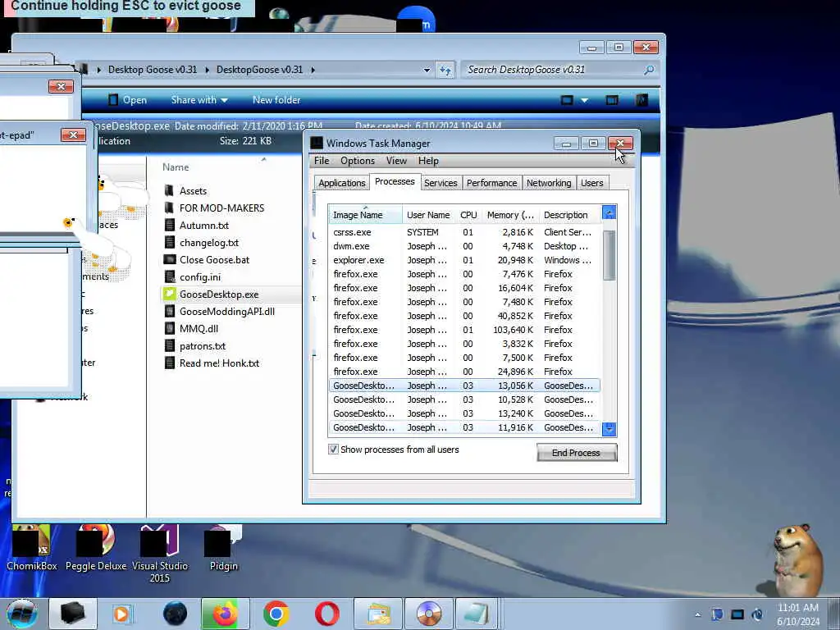Launch Firefox from the taskbar
This screenshot has width=840, height=630.
click(x=226, y=614)
